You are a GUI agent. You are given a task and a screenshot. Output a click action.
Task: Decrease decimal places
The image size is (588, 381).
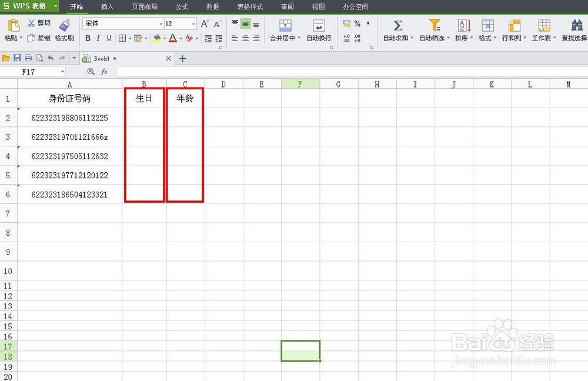tap(358, 38)
